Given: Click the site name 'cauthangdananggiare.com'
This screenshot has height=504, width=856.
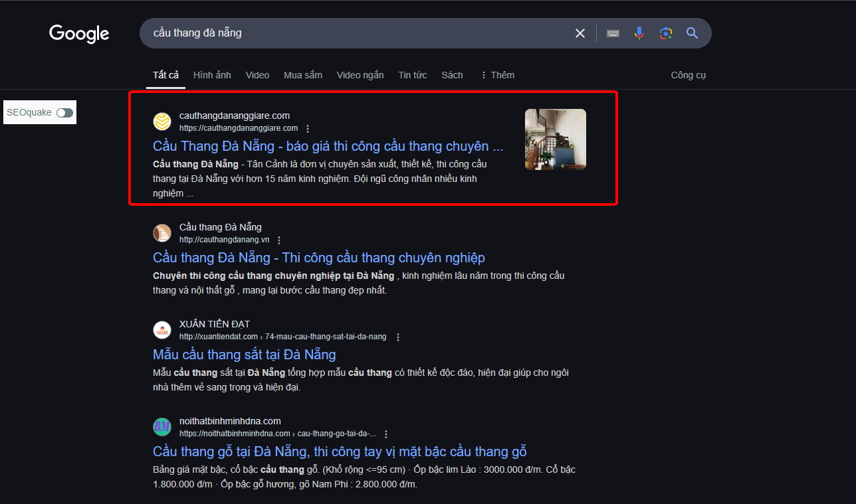Looking at the screenshot, I should 235,116.
